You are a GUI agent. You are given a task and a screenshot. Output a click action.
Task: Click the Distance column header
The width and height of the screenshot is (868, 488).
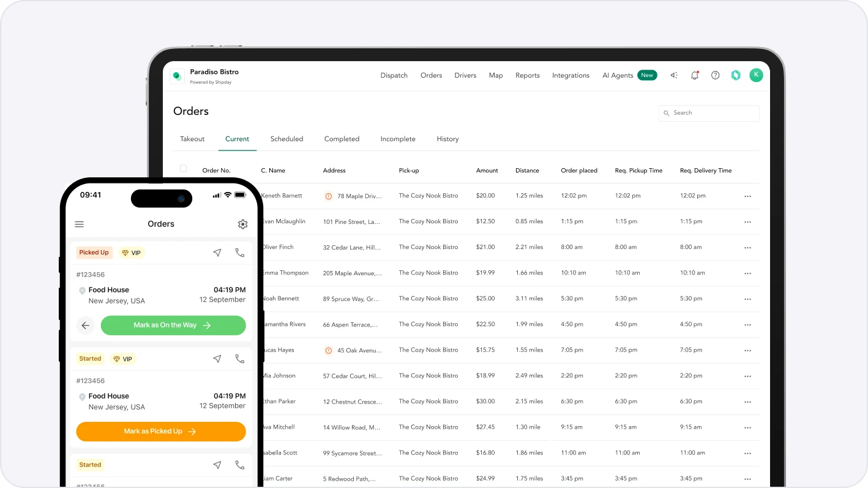pyautogui.click(x=527, y=171)
